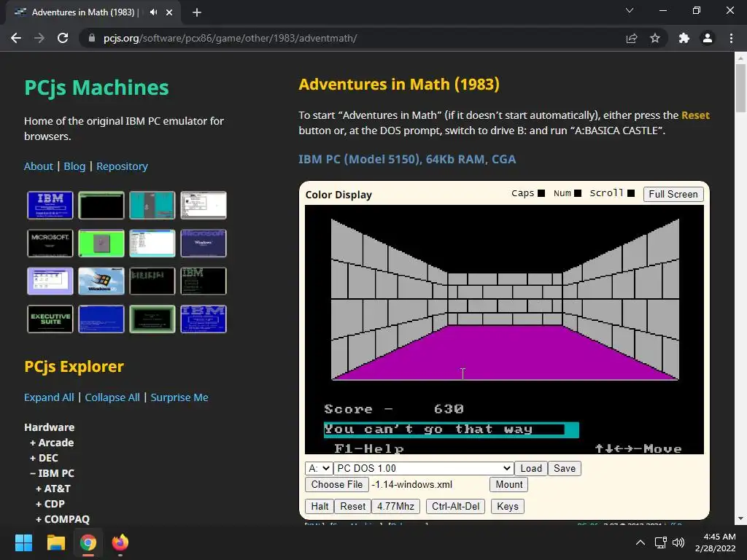Screen dimensions: 747x560
Task: Open the dark blue Microsoft Windows thumbnail
Action: click(204, 244)
